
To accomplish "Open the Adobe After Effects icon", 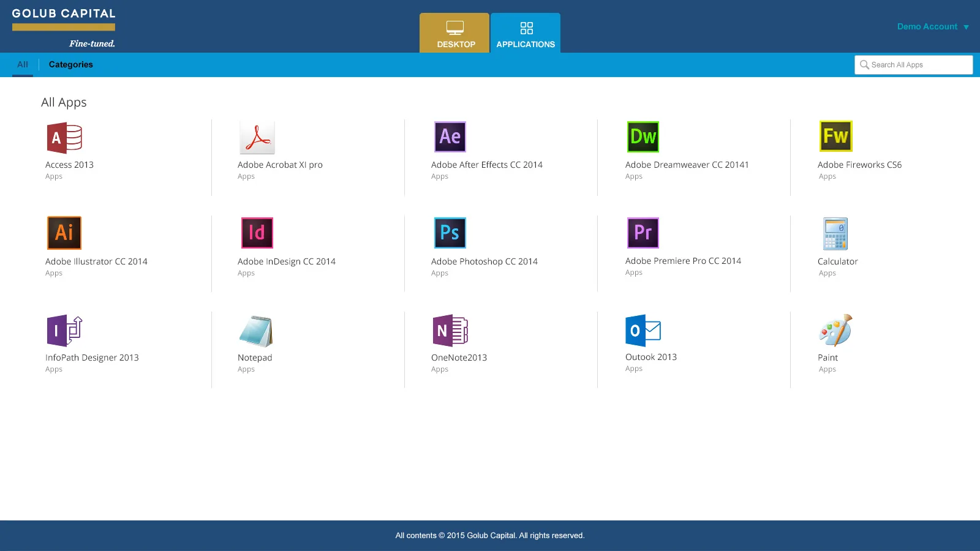I will 450,137.
